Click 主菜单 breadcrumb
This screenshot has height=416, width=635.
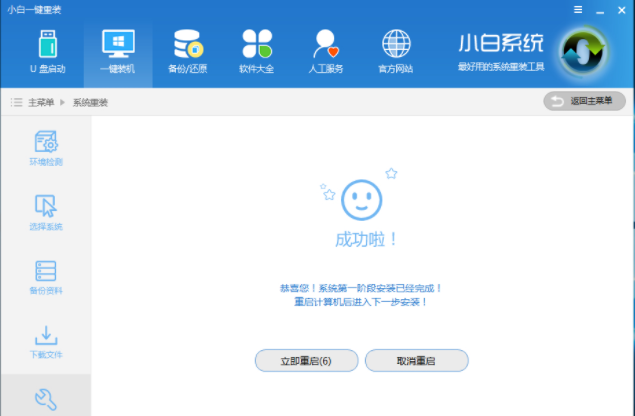(41, 102)
